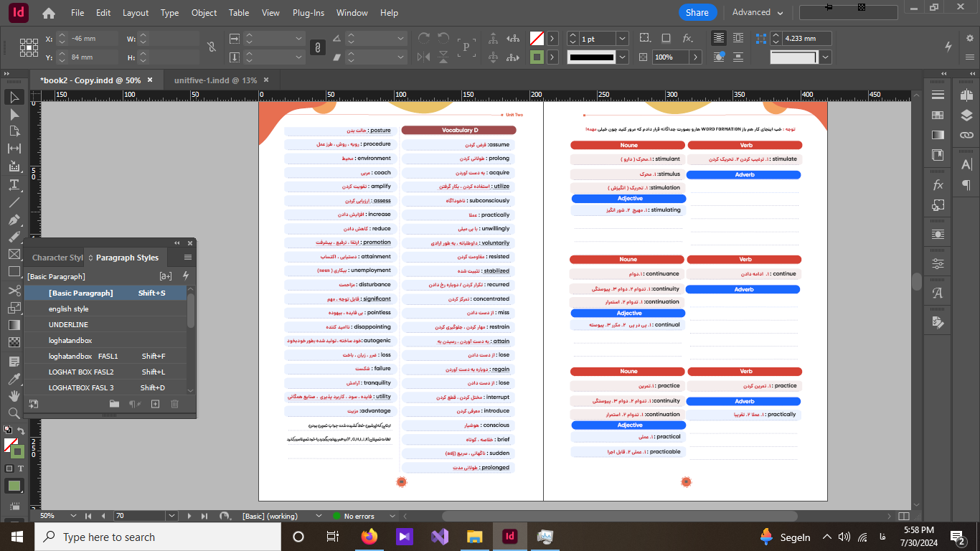This screenshot has width=980, height=551.
Task: Switch to unitfive-1.indd document tab
Action: click(x=215, y=80)
